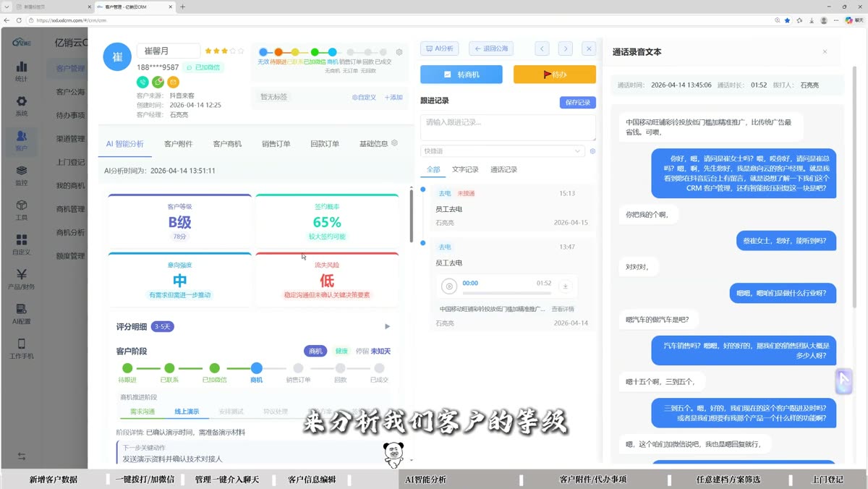Open gear settings beside 快捷语 dropdown
The width and height of the screenshot is (868, 489).
(x=592, y=151)
